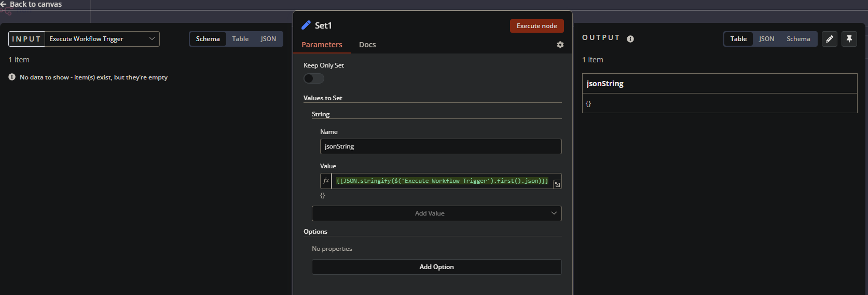Image resolution: width=868 pixels, height=295 pixels.
Task: Expand the Add Value dropdown
Action: tap(436, 213)
